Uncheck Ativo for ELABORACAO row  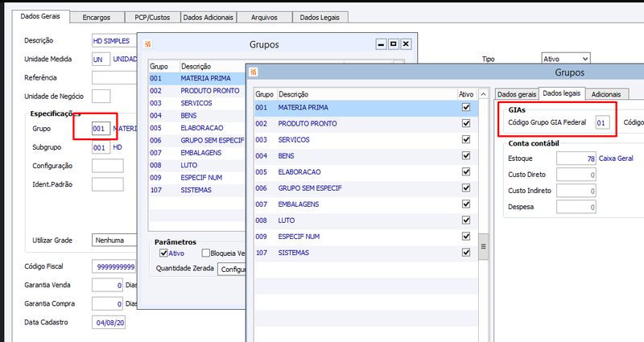[466, 171]
